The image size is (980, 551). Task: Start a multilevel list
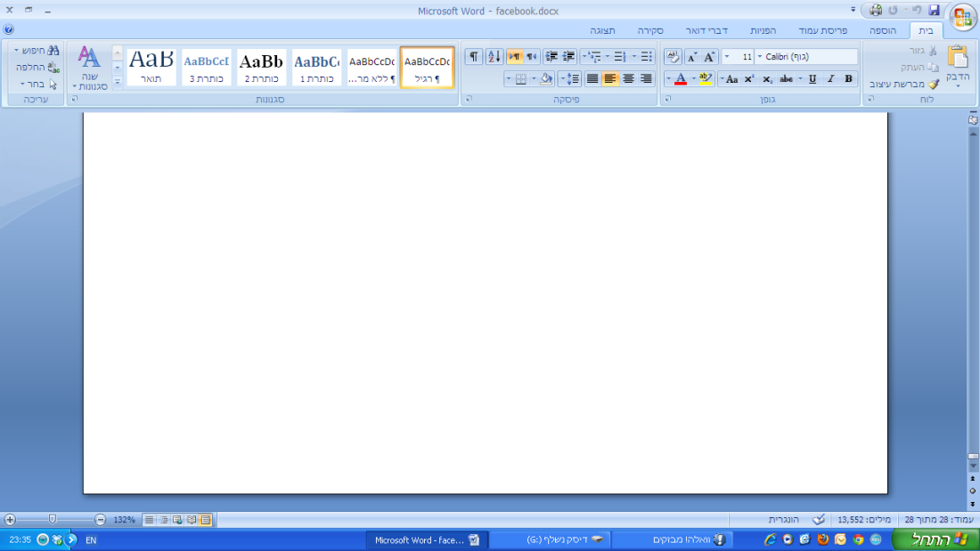click(x=594, y=57)
